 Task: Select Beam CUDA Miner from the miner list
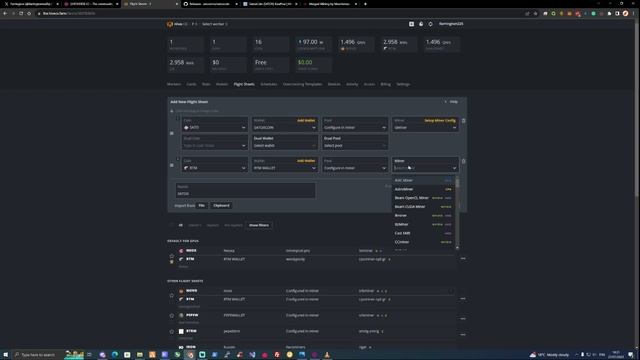(423, 207)
